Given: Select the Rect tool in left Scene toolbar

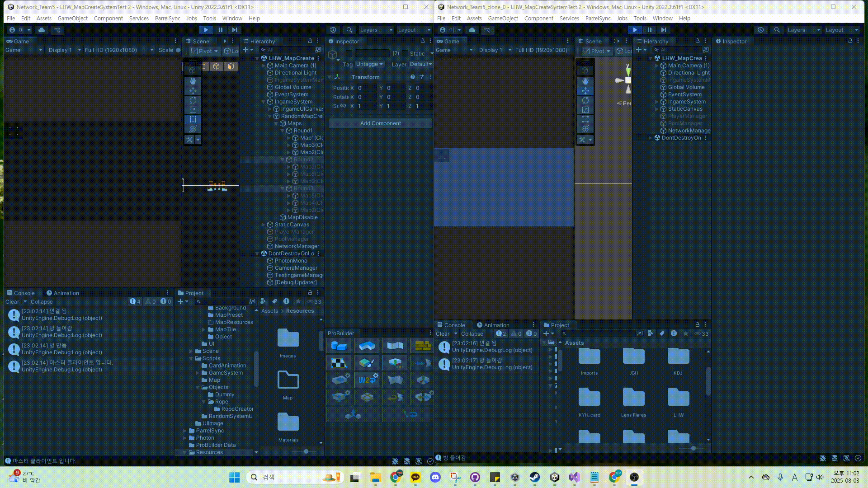Looking at the screenshot, I should [193, 119].
